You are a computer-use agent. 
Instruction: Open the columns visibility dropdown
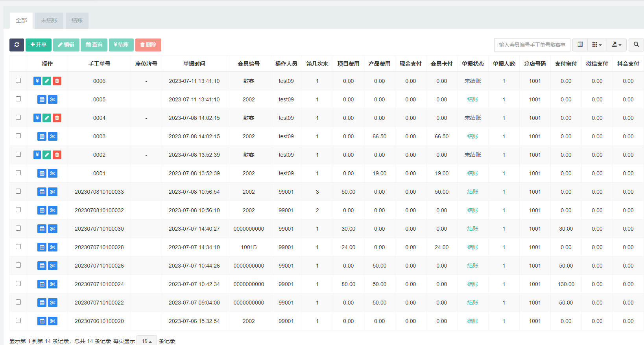click(597, 45)
